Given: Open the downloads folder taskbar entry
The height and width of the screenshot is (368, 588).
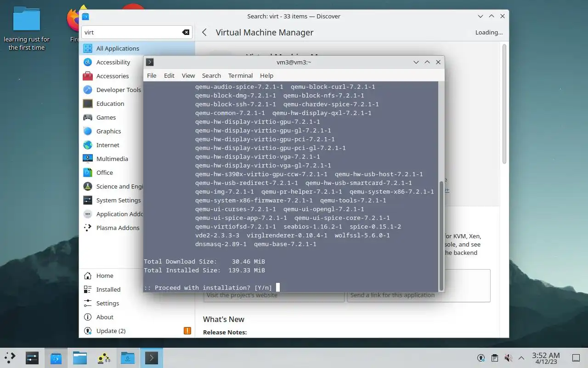Looking at the screenshot, I should point(128,357).
